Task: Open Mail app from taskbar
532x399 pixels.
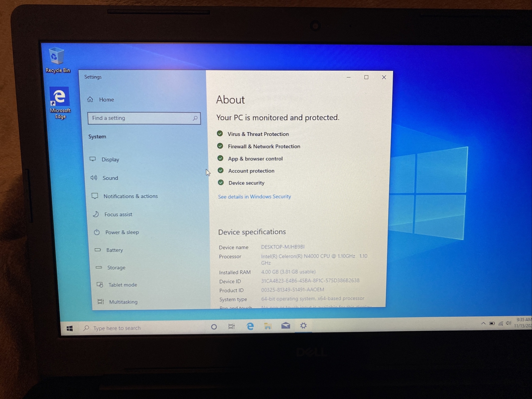Action: pos(286,326)
